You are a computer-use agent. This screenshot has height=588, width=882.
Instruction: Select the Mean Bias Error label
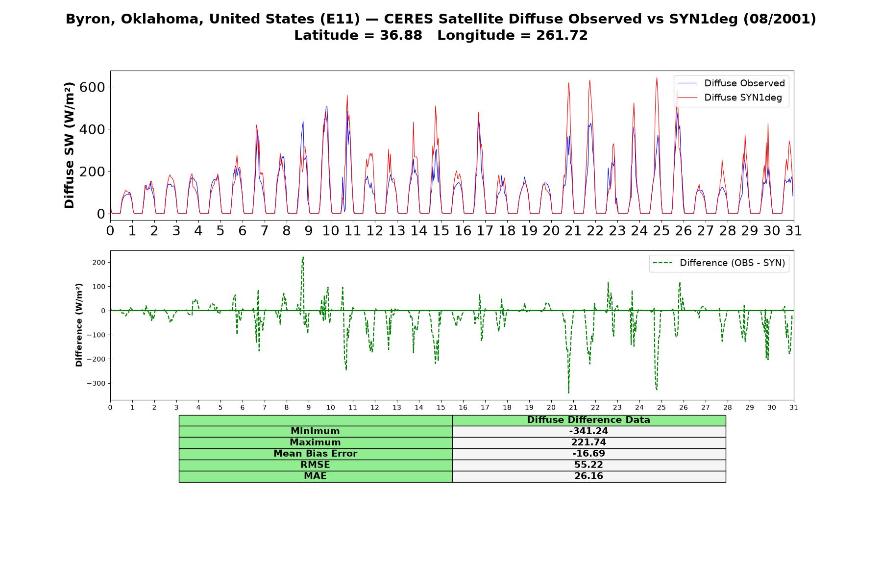tap(315, 454)
